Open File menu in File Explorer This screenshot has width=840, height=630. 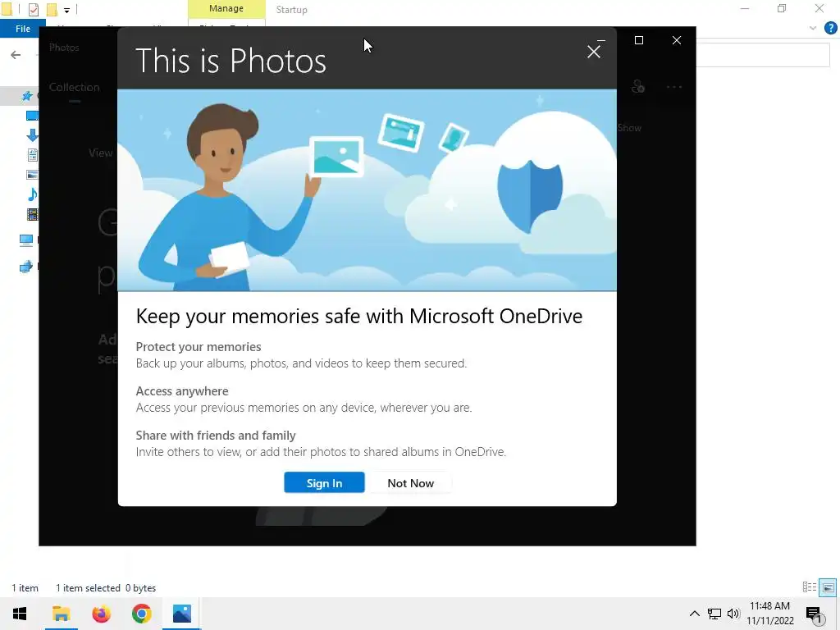pos(22,29)
